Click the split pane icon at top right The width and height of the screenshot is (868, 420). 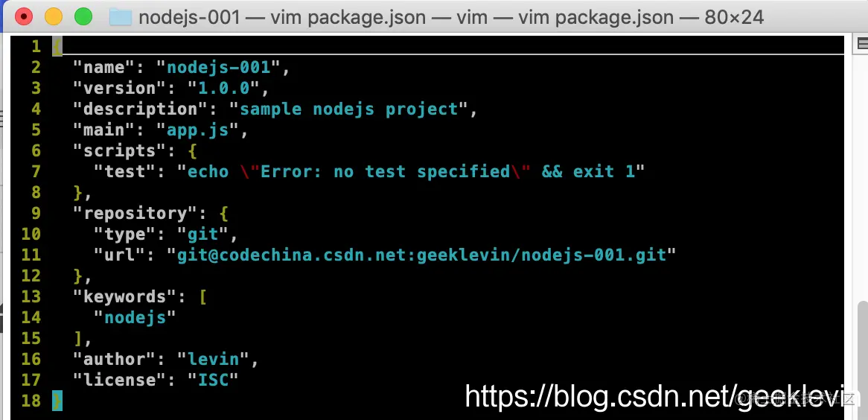[862, 44]
